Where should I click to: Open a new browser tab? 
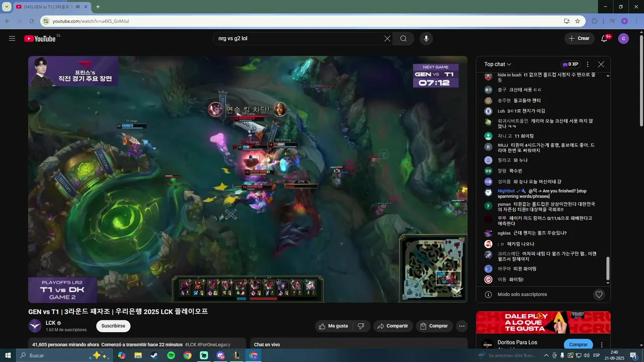[98, 7]
